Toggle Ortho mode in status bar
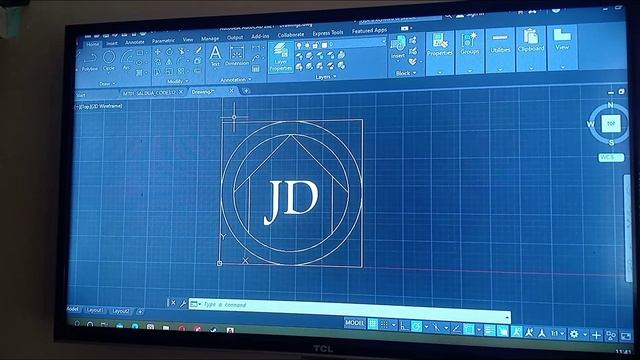Screen dimensions: 640x360 pos(404,325)
